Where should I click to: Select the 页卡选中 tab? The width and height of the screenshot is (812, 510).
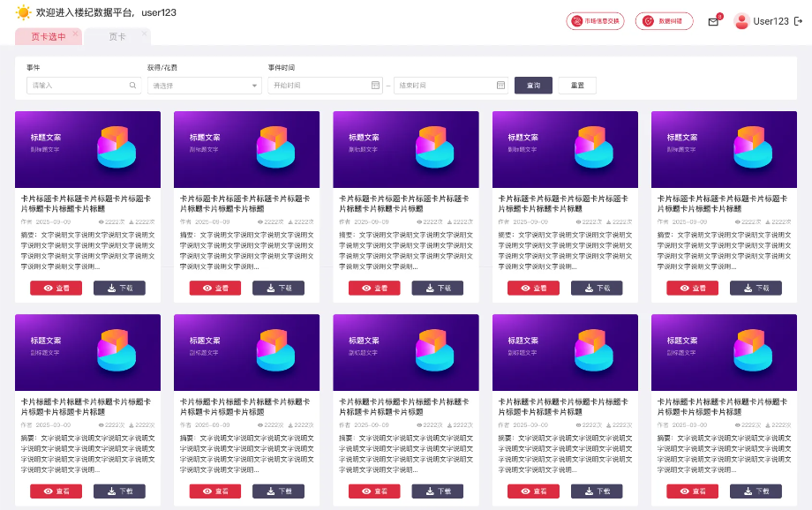click(49, 36)
